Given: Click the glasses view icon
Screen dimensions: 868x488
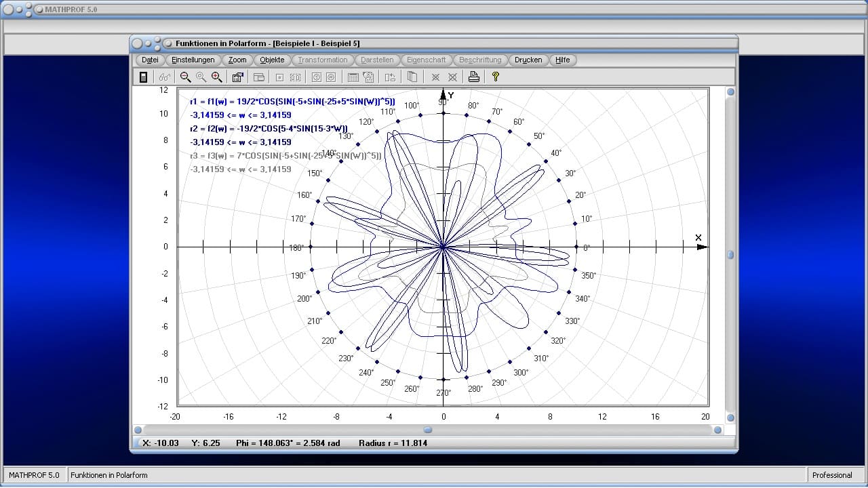Looking at the screenshot, I should (x=164, y=77).
